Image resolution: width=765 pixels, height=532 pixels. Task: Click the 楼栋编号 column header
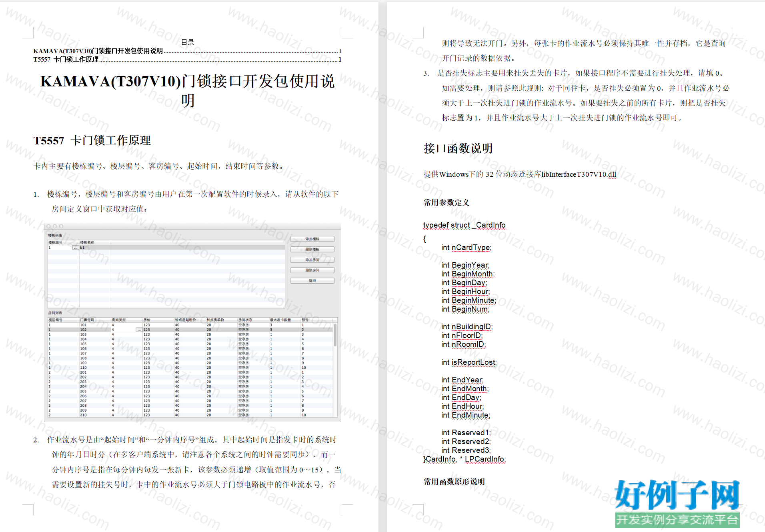56,242
